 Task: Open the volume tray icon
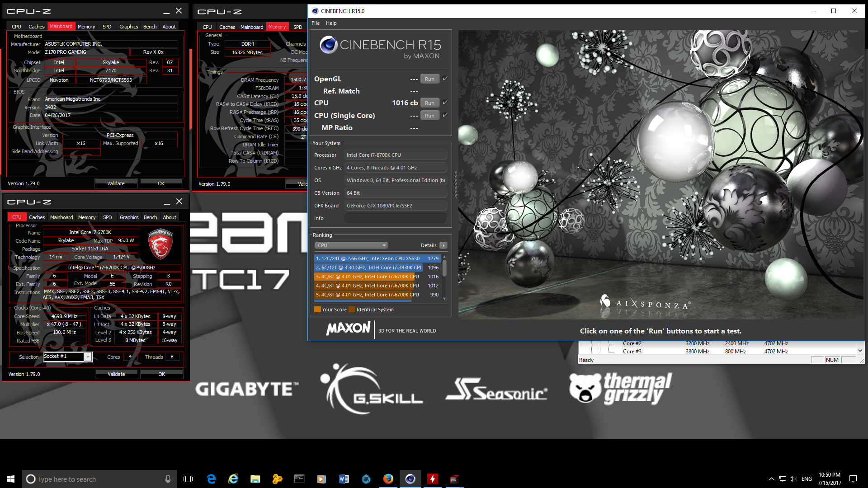(x=793, y=479)
